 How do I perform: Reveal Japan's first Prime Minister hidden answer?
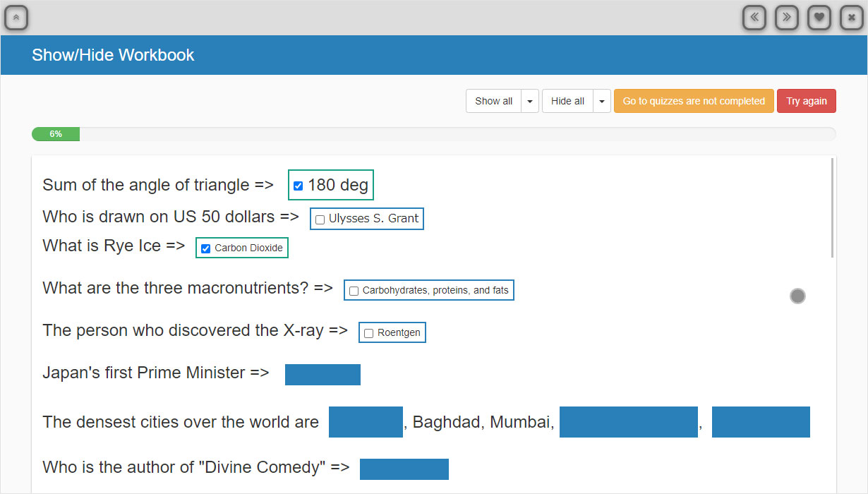click(x=323, y=375)
